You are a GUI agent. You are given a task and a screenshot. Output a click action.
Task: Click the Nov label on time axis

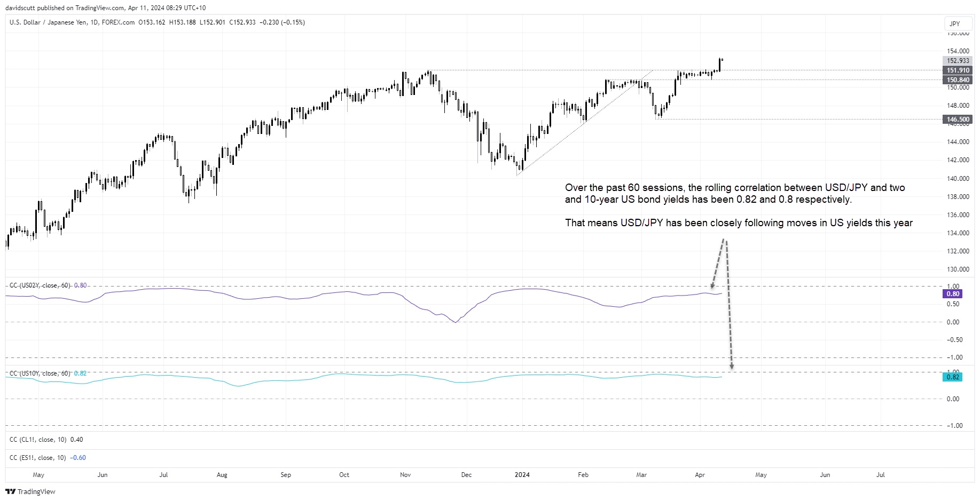point(405,475)
